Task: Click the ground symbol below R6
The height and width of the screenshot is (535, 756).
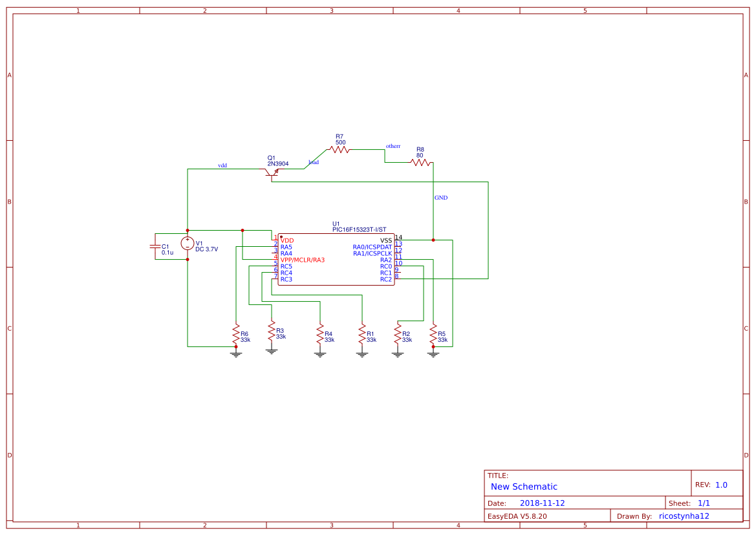Action: [235, 354]
